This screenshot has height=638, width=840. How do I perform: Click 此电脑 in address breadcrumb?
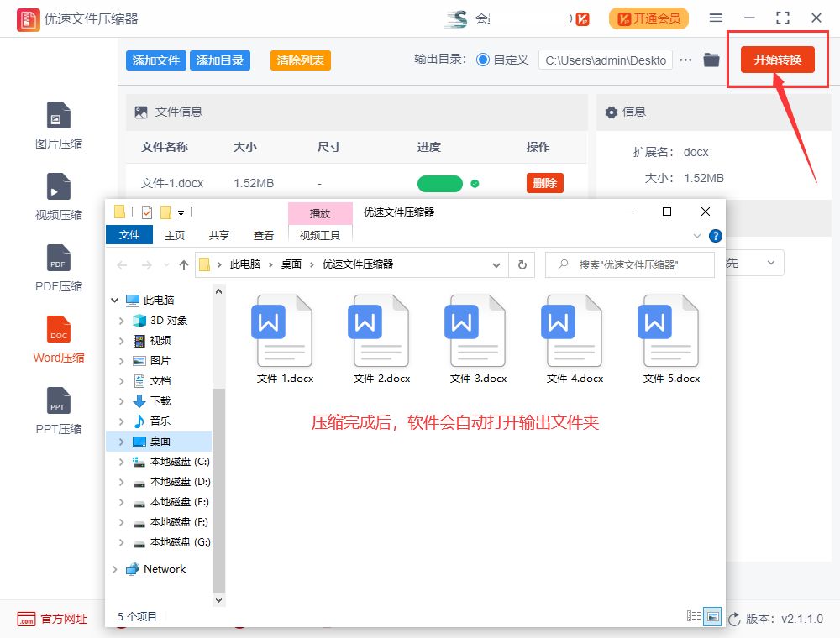click(x=245, y=264)
